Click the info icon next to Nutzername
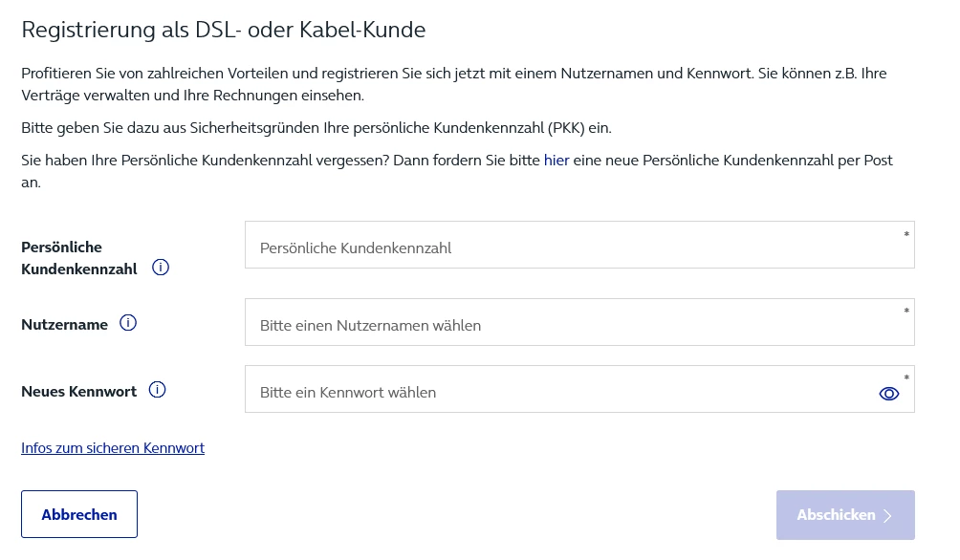This screenshot has width=960, height=560. (128, 323)
